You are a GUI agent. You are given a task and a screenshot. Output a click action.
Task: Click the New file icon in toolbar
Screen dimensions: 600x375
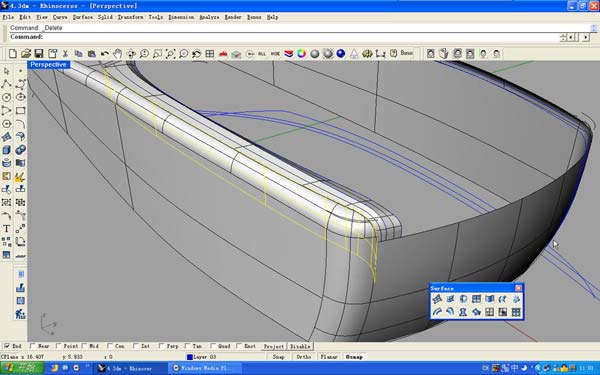pyautogui.click(x=13, y=54)
